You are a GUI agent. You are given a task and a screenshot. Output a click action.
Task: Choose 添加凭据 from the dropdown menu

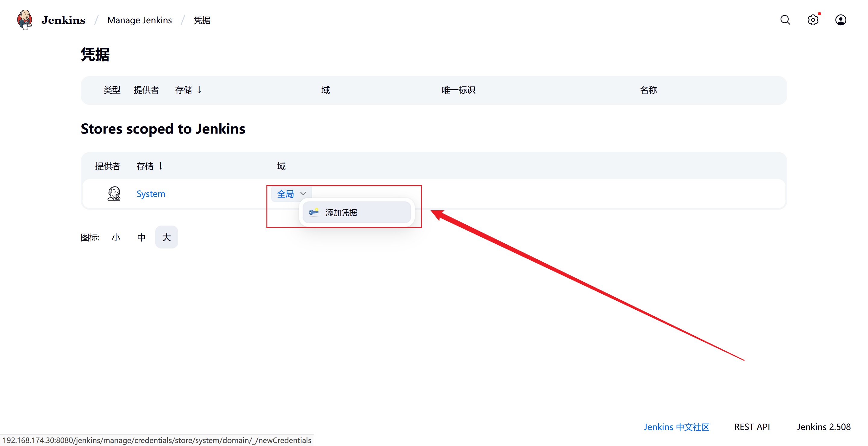coord(341,213)
